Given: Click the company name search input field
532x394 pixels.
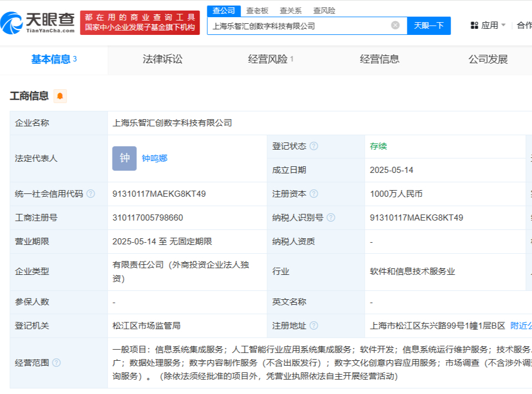Looking at the screenshot, I should (299, 25).
